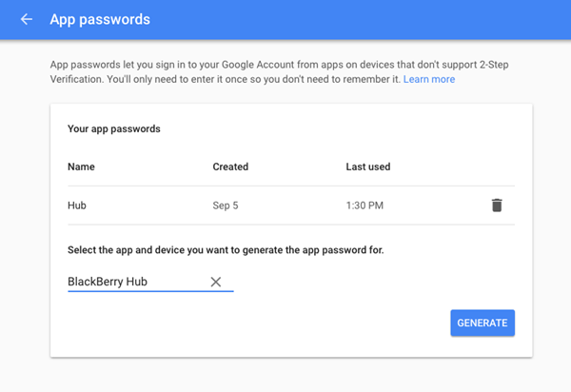
Task: Select the Created column header
Action: tap(230, 167)
